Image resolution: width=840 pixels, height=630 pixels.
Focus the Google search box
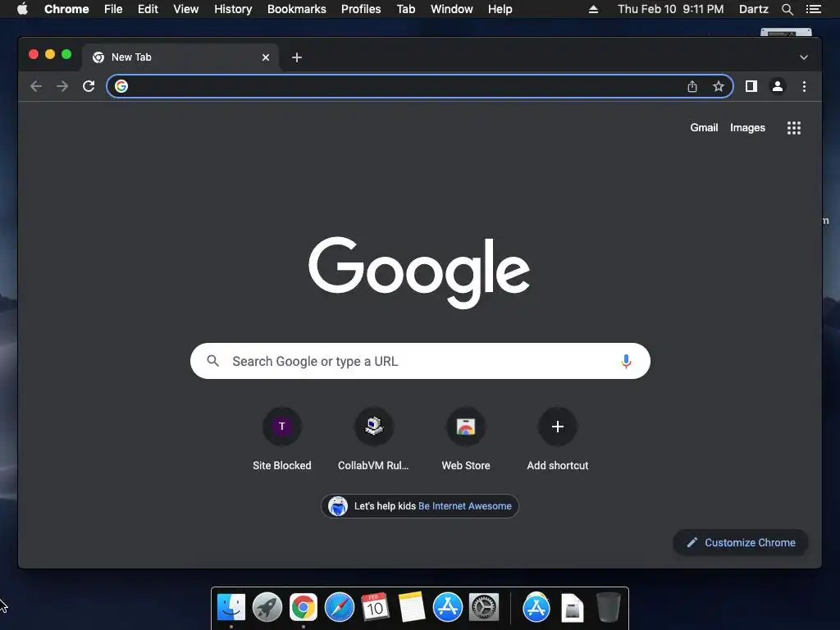coord(420,361)
